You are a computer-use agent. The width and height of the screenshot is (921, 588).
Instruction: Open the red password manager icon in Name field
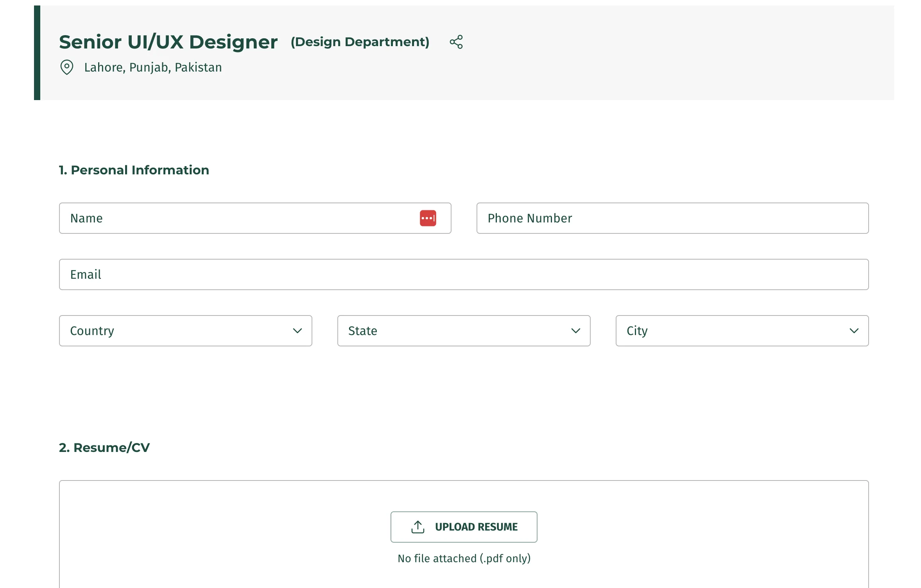[428, 218]
